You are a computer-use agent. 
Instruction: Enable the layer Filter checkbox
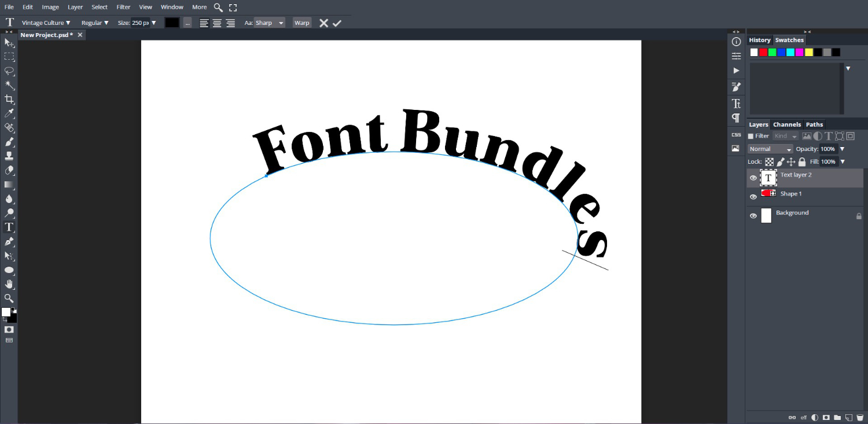(x=751, y=137)
